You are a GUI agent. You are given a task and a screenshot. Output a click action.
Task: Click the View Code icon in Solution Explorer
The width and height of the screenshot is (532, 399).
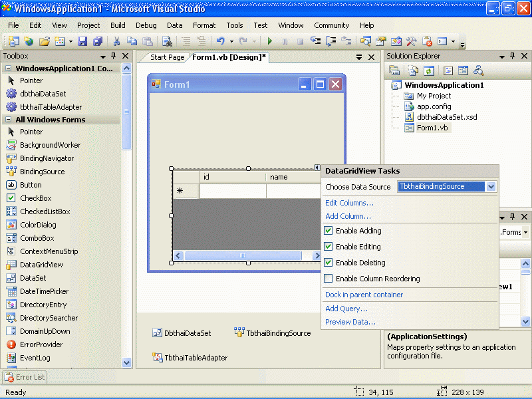click(x=448, y=70)
